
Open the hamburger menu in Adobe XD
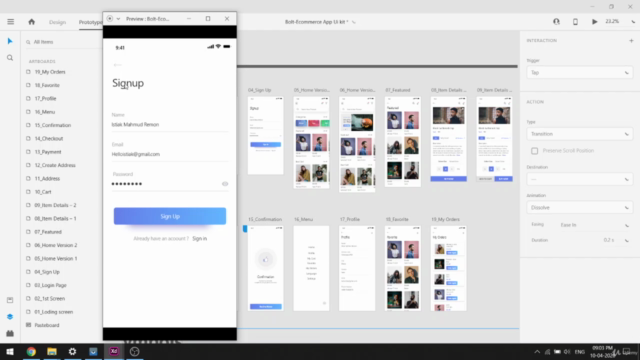point(11,22)
